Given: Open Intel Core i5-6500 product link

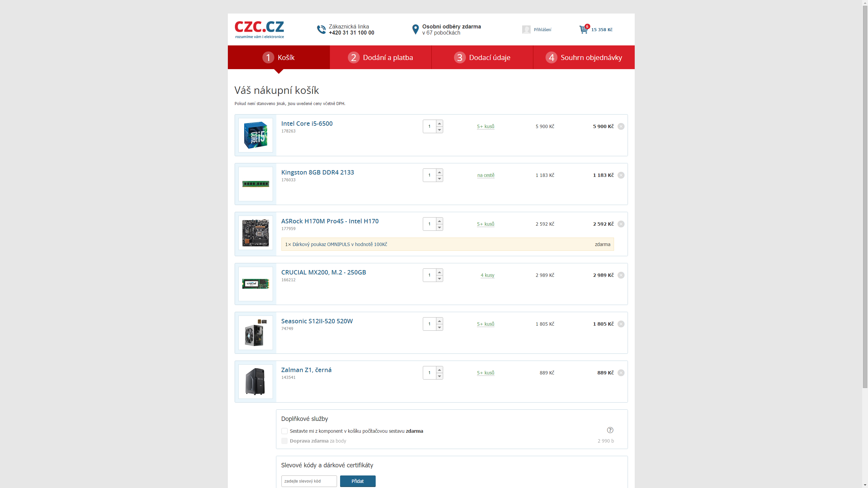Looking at the screenshot, I should [x=307, y=124].
